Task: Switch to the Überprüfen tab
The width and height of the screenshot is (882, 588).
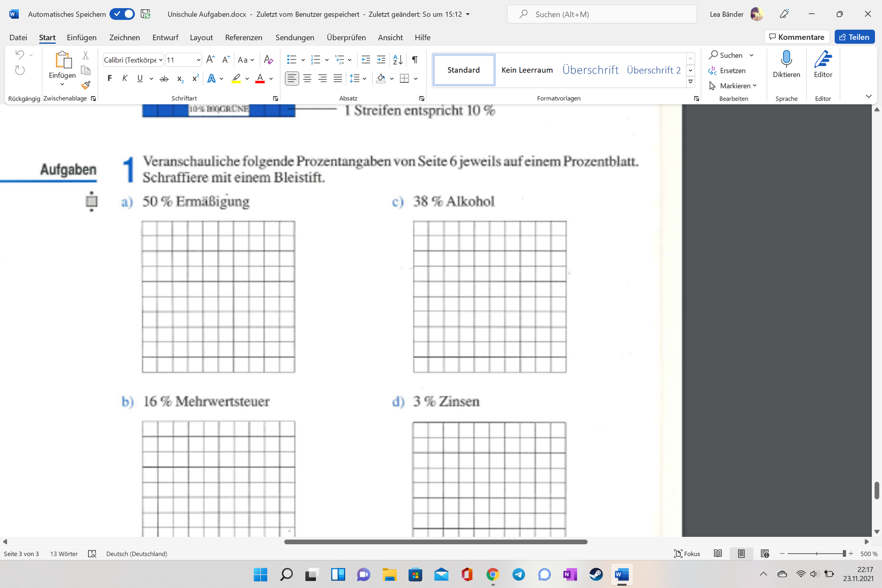Action: pyautogui.click(x=346, y=37)
